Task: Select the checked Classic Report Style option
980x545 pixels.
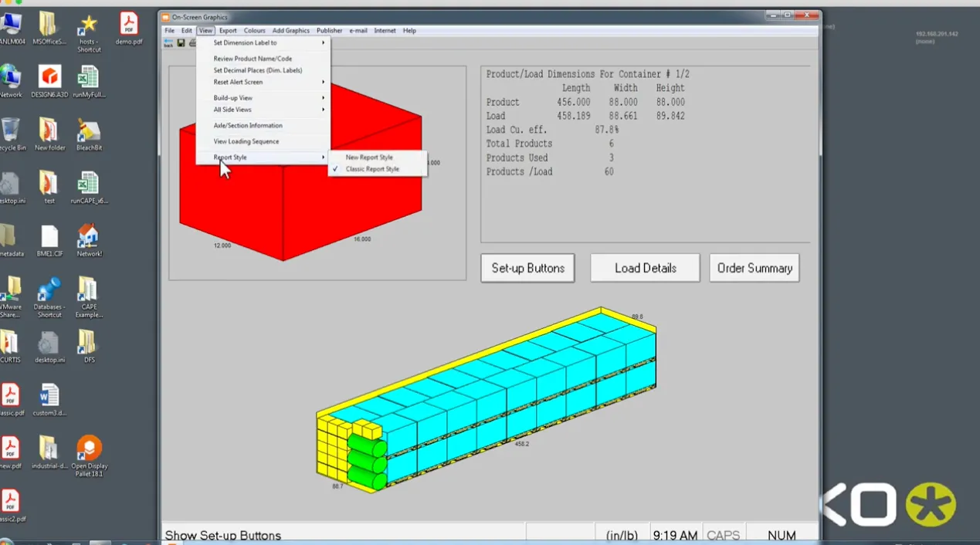Action: [372, 169]
